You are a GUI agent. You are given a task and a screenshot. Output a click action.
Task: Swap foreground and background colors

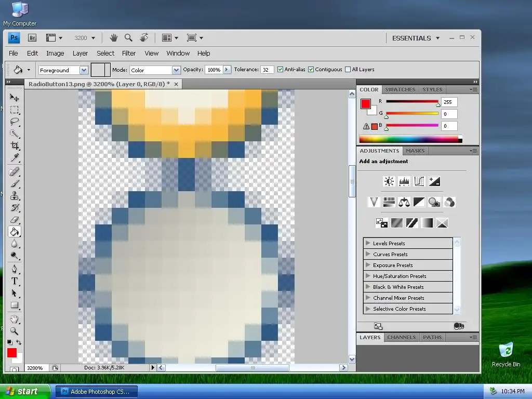(x=19, y=342)
